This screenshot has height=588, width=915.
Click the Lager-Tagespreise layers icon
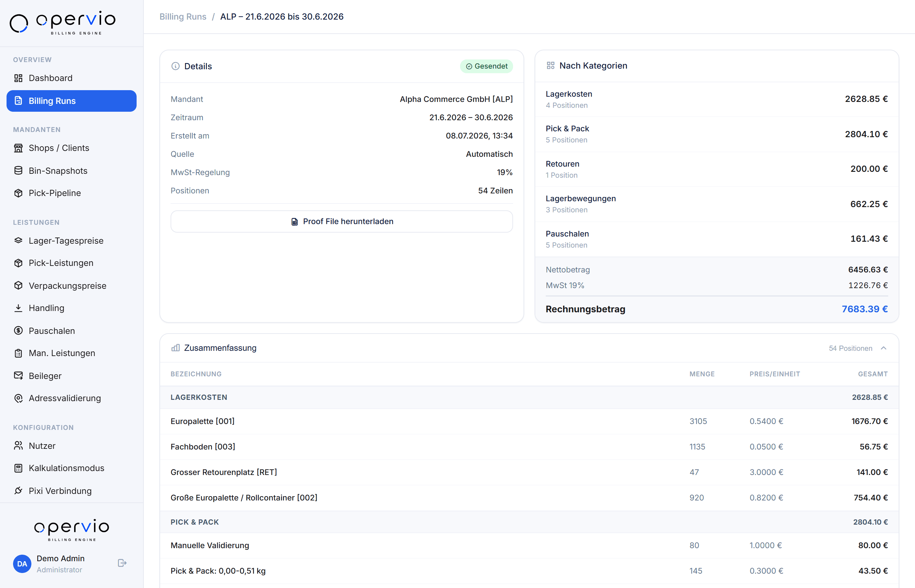[x=18, y=240]
